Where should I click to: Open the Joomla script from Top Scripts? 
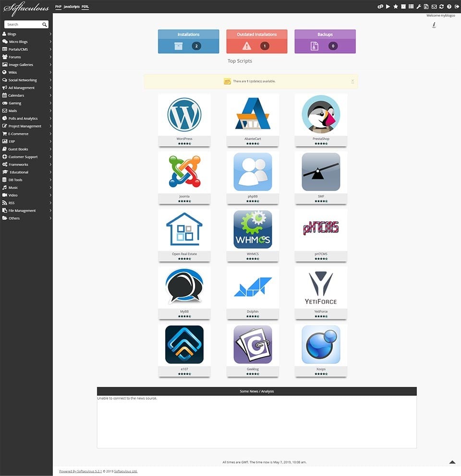(184, 173)
